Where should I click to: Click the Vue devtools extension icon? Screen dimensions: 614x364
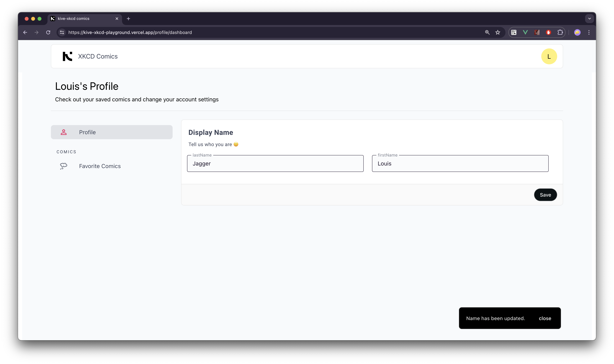[525, 32]
